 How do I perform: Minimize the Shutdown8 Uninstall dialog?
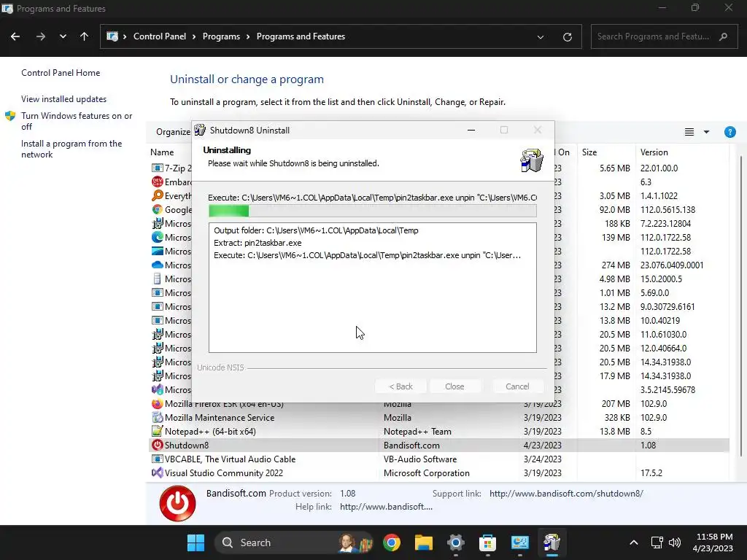click(471, 130)
